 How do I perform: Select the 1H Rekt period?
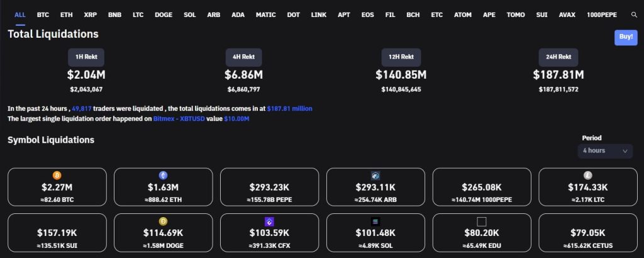tap(86, 57)
